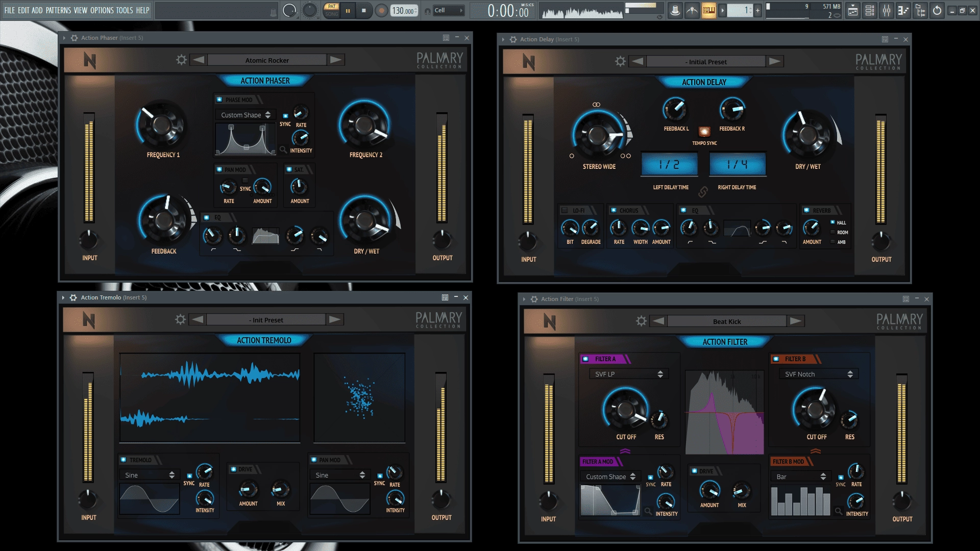Toggle SAT section in Action Phaser

coord(289,169)
